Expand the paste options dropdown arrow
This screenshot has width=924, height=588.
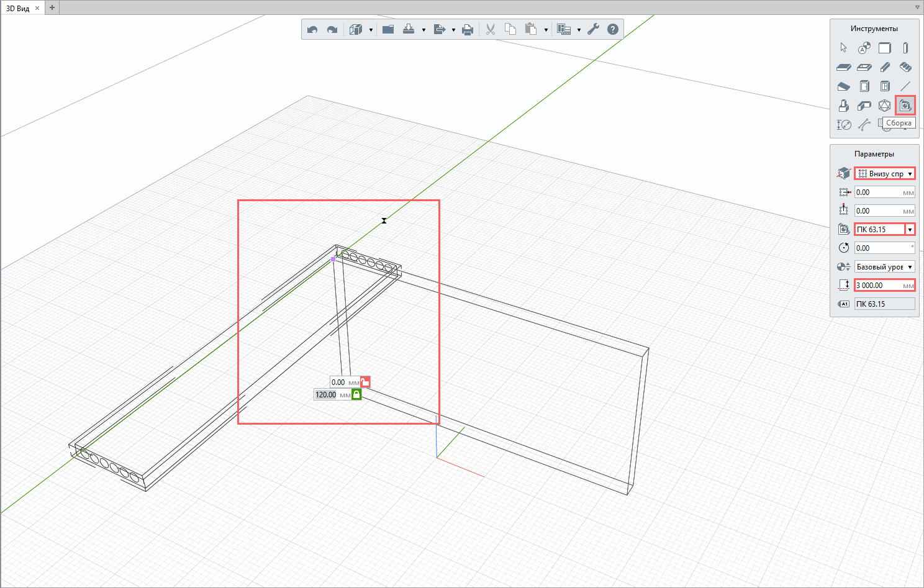(546, 30)
